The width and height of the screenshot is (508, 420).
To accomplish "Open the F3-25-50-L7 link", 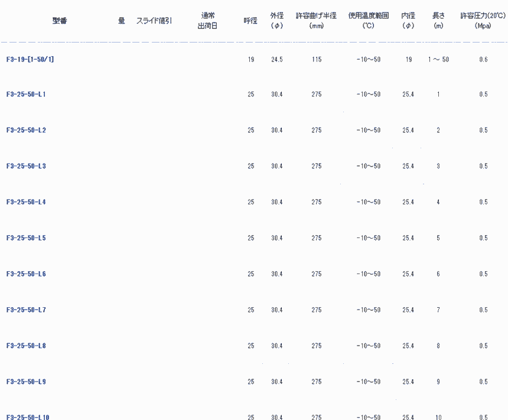I will click(26, 310).
